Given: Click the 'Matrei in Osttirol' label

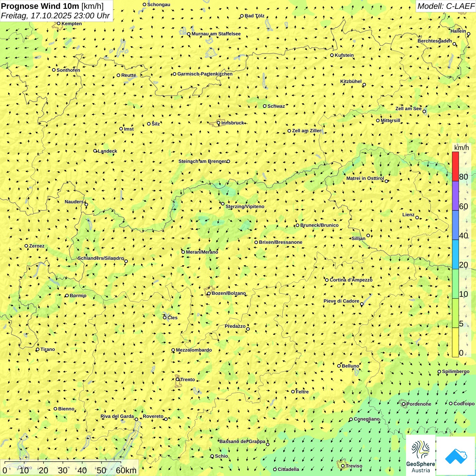Looking at the screenshot, I should (365, 178).
